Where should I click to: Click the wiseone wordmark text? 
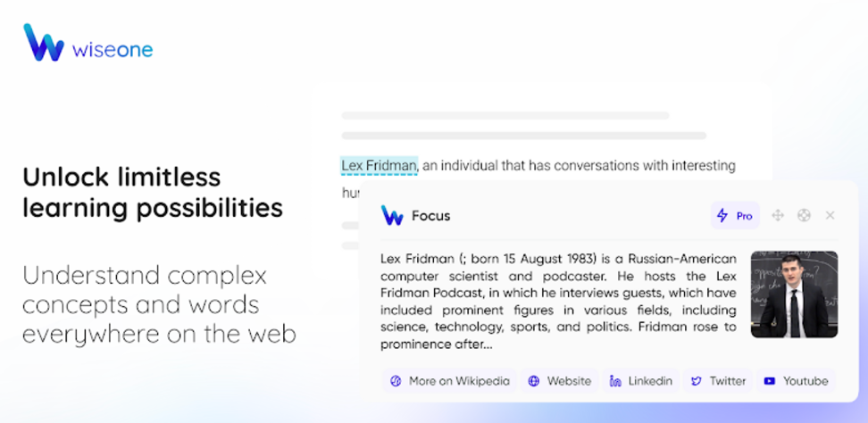point(113,50)
